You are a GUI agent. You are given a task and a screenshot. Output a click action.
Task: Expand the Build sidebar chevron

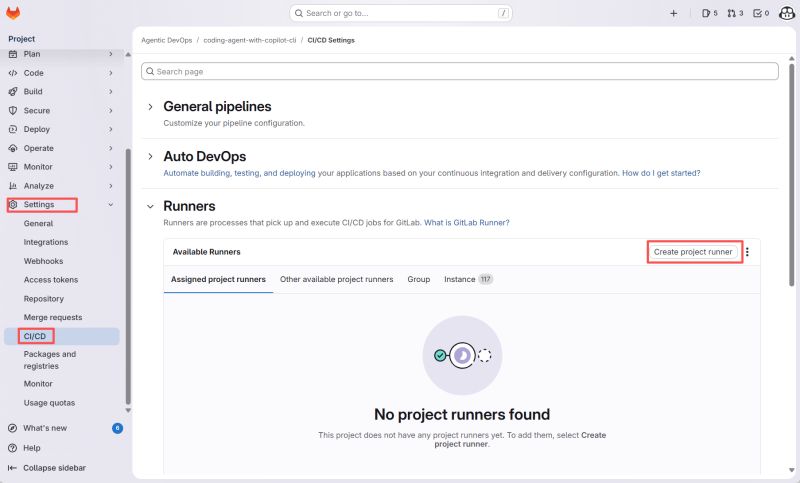(x=111, y=92)
